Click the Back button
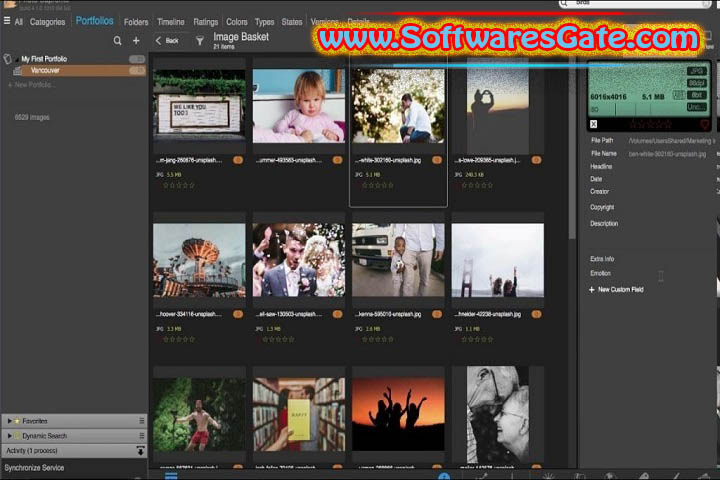This screenshot has height=480, width=720. [x=167, y=40]
